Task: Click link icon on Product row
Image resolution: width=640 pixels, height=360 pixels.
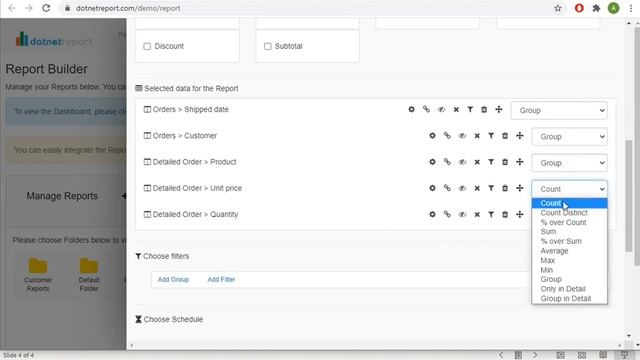Action: point(447,162)
